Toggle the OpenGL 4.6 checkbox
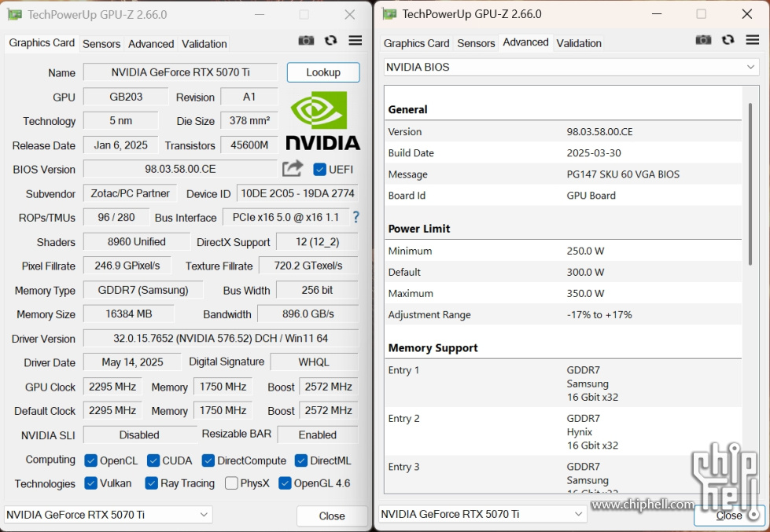Image resolution: width=770 pixels, height=532 pixels. [x=285, y=483]
